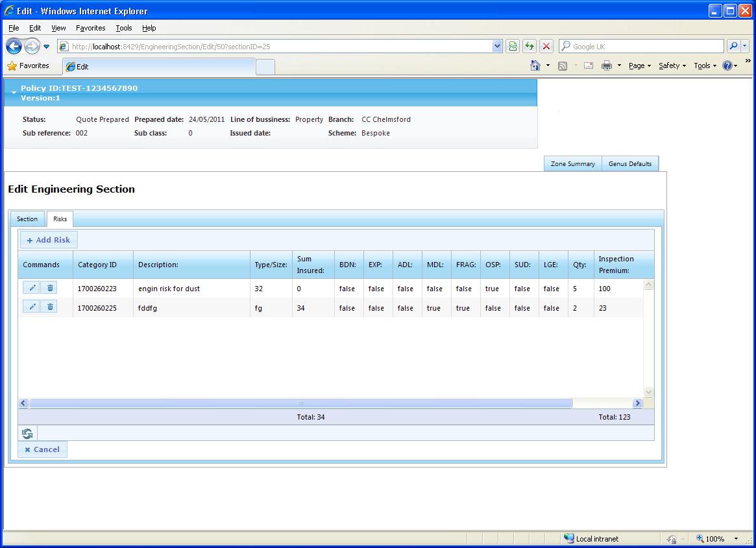The height and width of the screenshot is (548, 756).
Task: Delete the fddfg risk row
Action: tap(50, 307)
